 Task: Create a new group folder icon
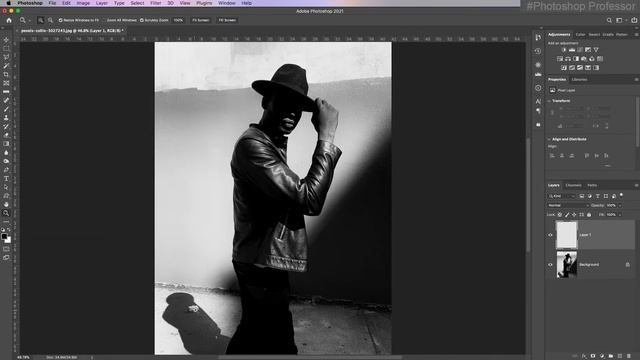pyautogui.click(x=611, y=356)
